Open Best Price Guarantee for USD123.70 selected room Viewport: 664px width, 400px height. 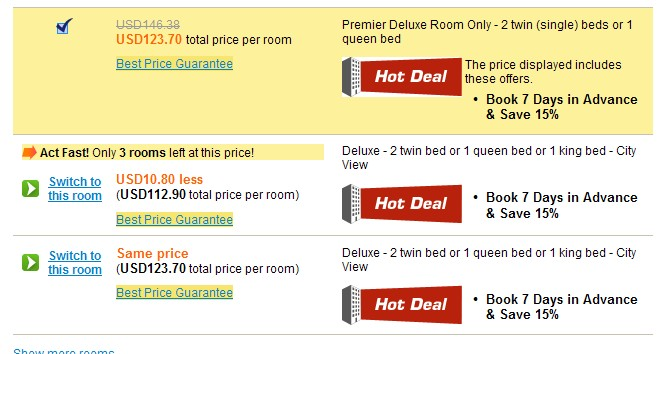174,63
